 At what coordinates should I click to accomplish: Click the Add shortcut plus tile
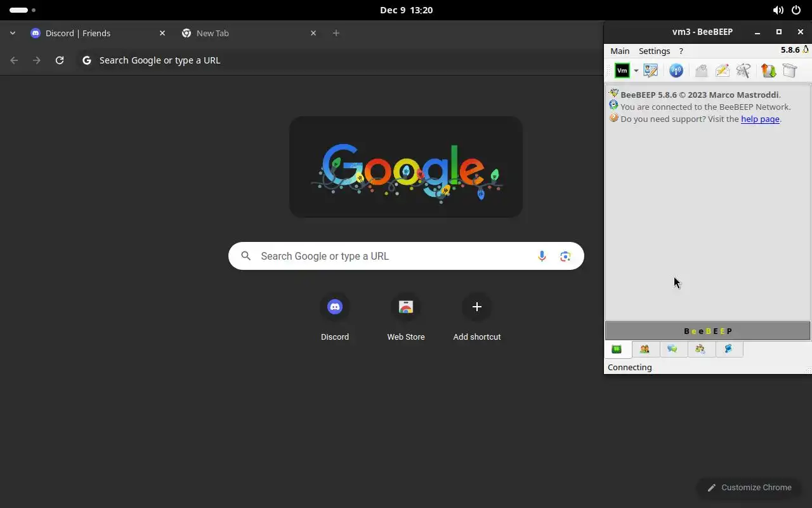(477, 317)
